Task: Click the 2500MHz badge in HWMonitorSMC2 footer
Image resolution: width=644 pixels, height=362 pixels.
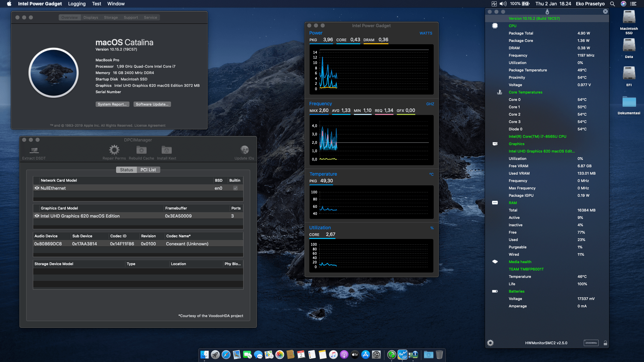Action: pyautogui.click(x=591, y=343)
